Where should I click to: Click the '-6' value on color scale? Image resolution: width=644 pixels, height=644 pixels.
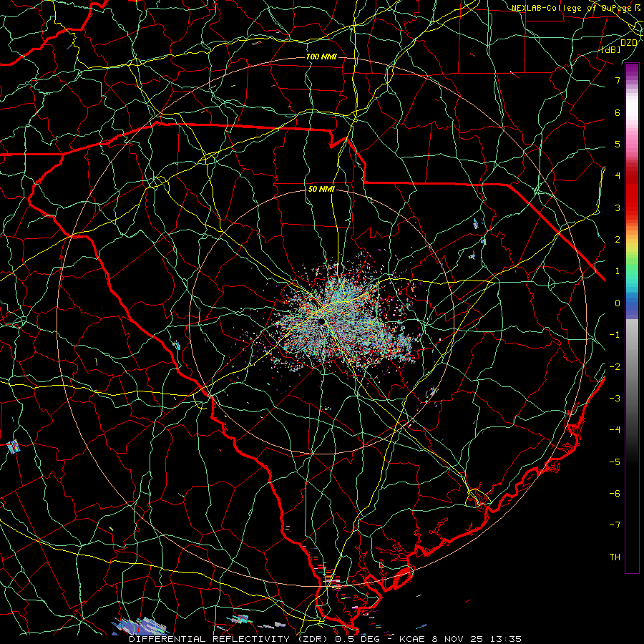tap(615, 494)
